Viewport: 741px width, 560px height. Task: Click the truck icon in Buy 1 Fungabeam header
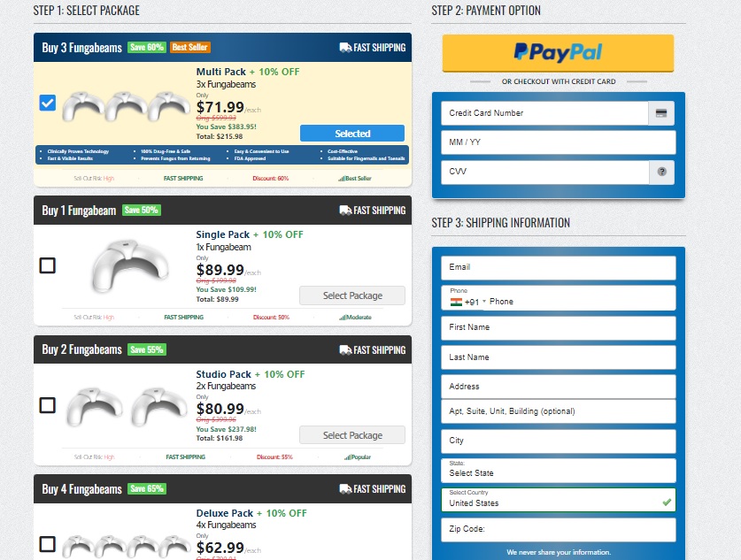[344, 211]
